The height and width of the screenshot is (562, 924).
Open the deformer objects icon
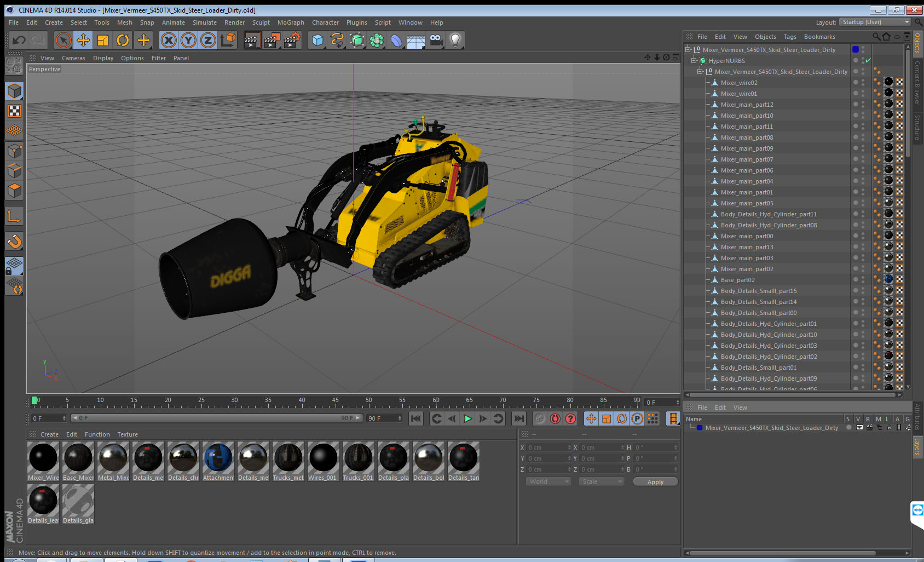396,40
